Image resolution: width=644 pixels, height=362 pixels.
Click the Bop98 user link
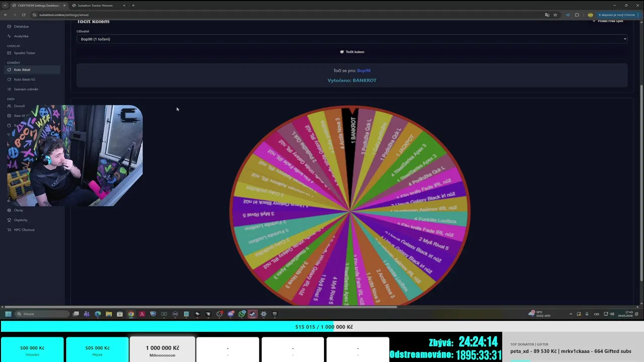tap(364, 70)
